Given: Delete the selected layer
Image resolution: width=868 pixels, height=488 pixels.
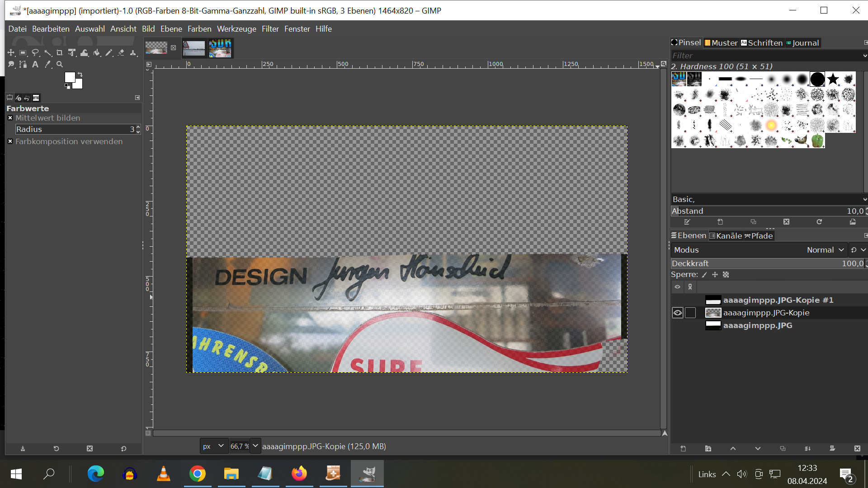Looking at the screenshot, I should click(x=857, y=449).
